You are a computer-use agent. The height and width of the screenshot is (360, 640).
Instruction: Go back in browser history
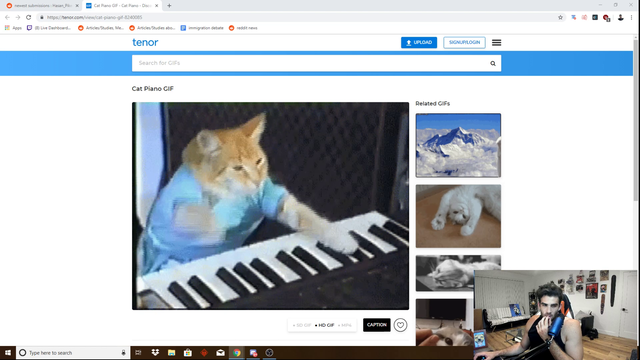click(7, 17)
